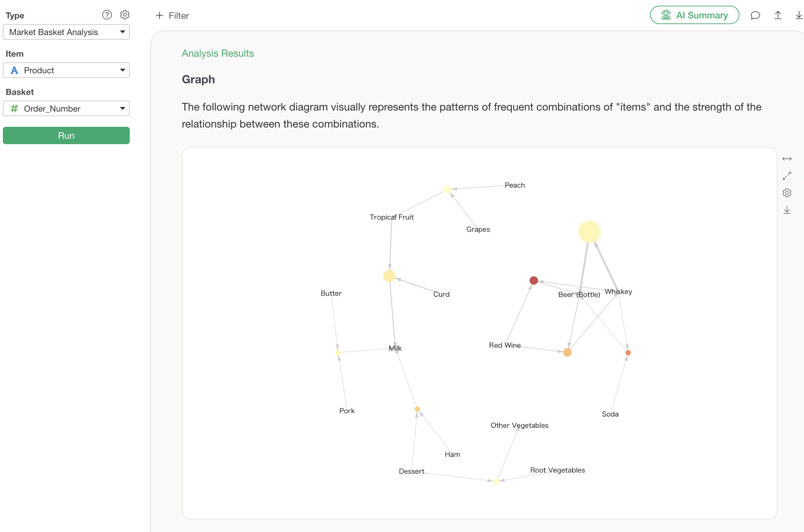Click the Analysis Results heading link
This screenshot has width=804, height=532.
tap(218, 53)
